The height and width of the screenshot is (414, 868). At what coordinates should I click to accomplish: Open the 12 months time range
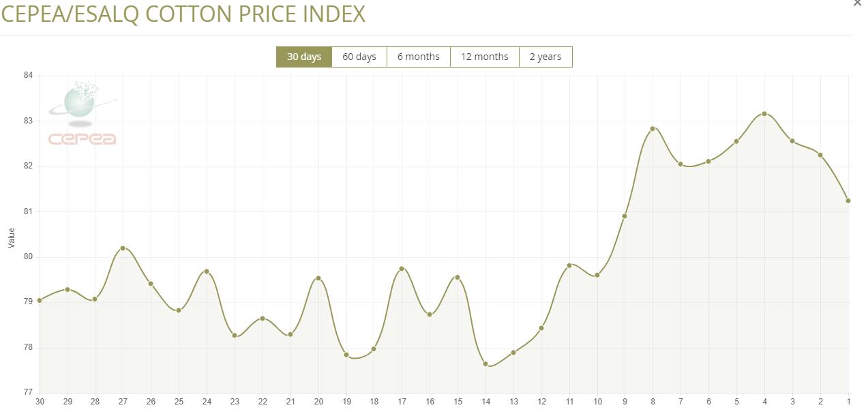484,57
